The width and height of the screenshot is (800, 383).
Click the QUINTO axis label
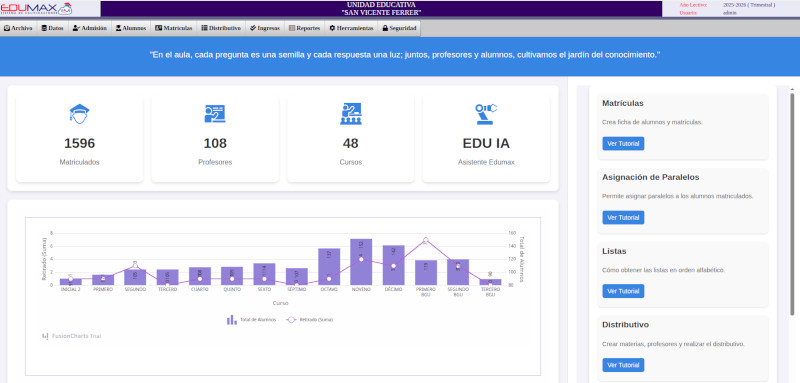232,289
